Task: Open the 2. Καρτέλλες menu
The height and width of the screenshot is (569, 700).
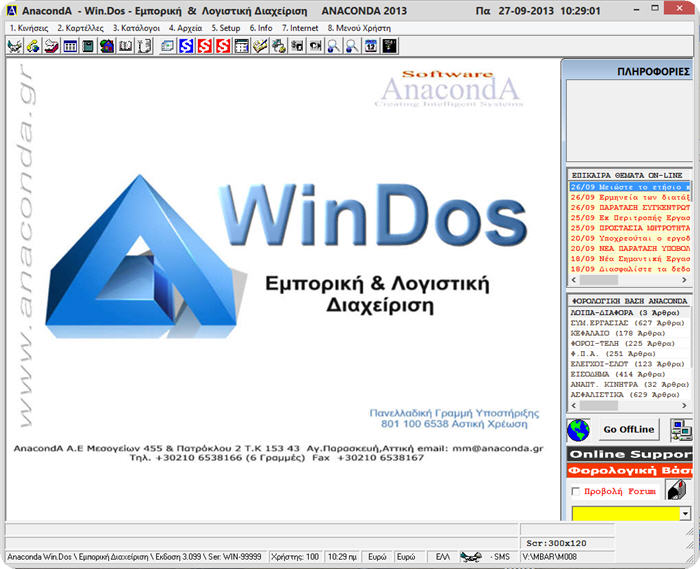Action: pos(80,28)
